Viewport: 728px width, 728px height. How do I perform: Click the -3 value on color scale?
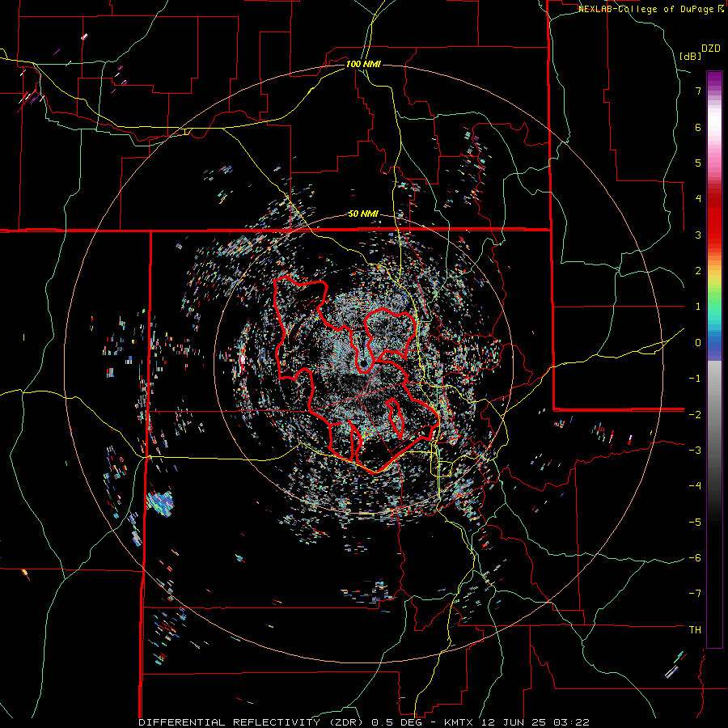(x=695, y=450)
